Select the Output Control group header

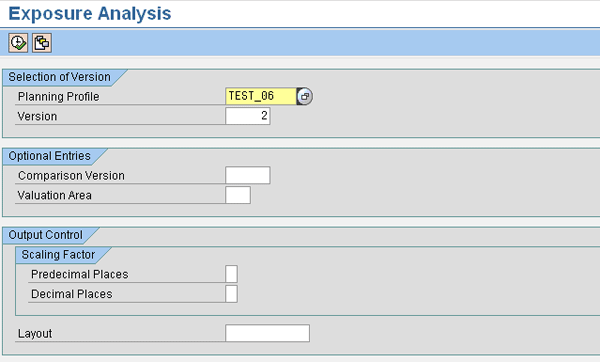pos(45,235)
